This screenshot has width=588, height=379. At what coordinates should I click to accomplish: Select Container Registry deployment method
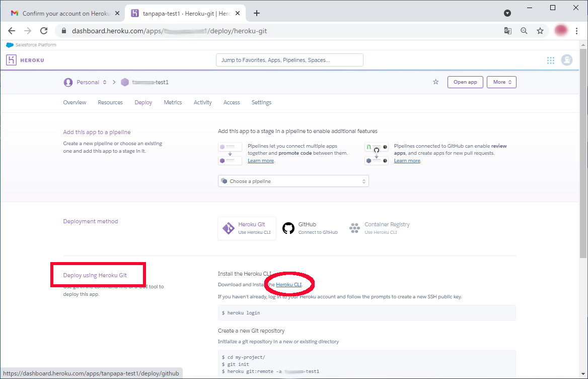[x=380, y=228]
